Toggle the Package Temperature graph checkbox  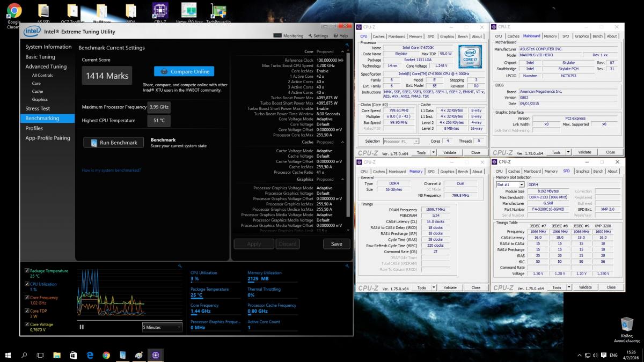27,271
